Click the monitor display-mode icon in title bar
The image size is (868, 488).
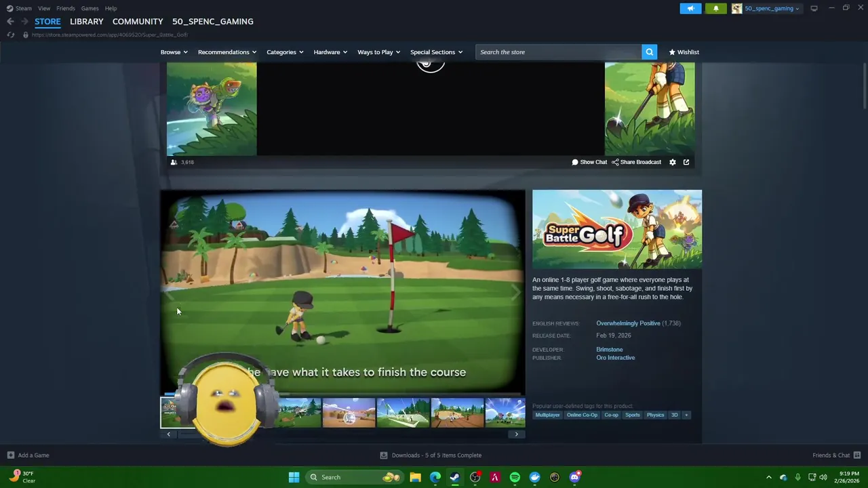click(x=814, y=8)
